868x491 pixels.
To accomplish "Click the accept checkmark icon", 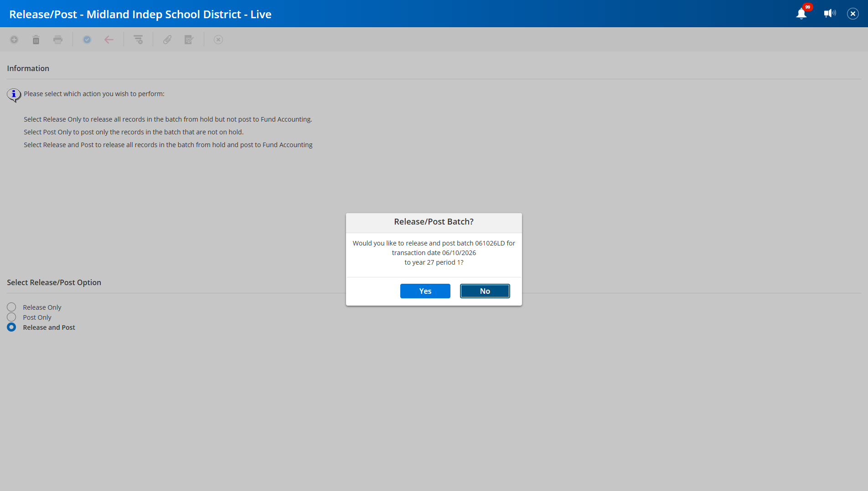I will 87,40.
